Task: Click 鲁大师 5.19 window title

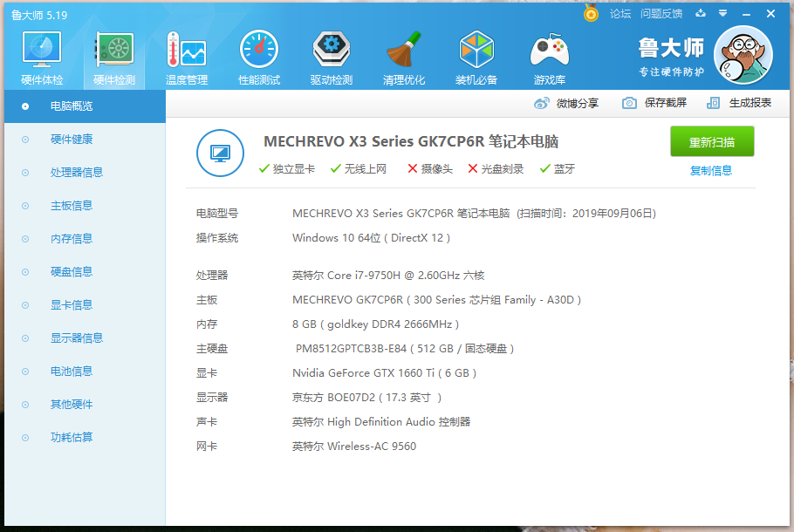Action: click(x=39, y=15)
